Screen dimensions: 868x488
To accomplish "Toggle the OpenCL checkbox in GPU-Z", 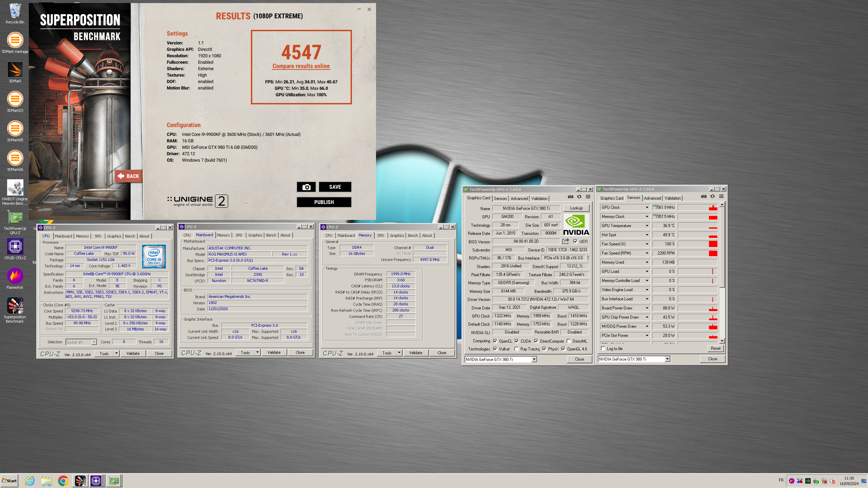I will coord(495,341).
